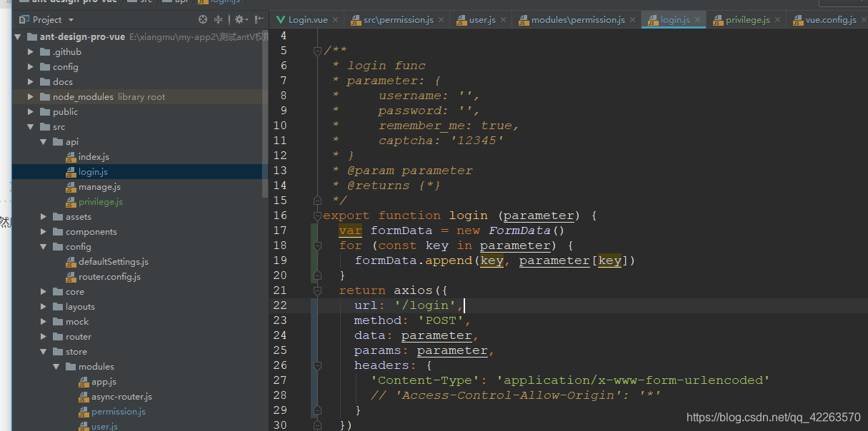The height and width of the screenshot is (431, 868).
Task: Expand the layouts folder
Action: click(x=43, y=306)
